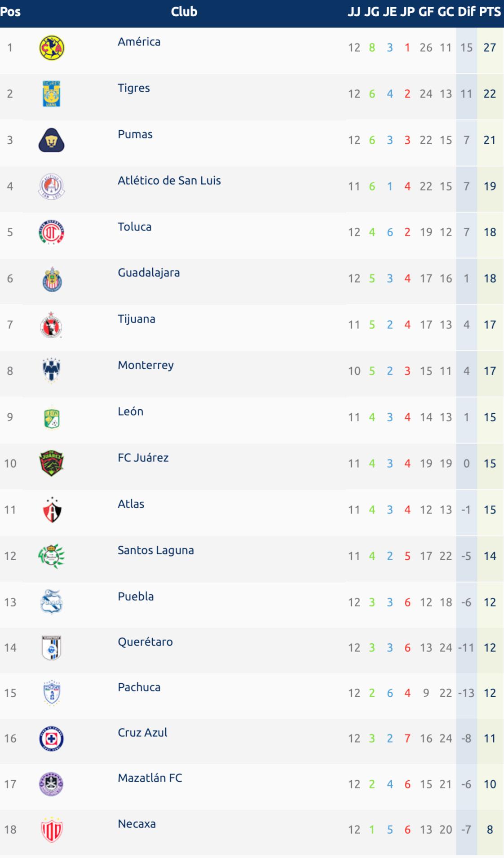Select the Cruz Azul logo
Viewport: 504px width, 858px height.
pyautogui.click(x=52, y=739)
